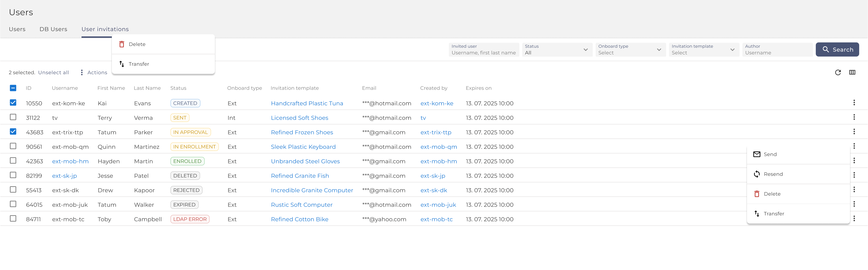Open the column settings icon
The image size is (868, 270).
click(852, 72)
